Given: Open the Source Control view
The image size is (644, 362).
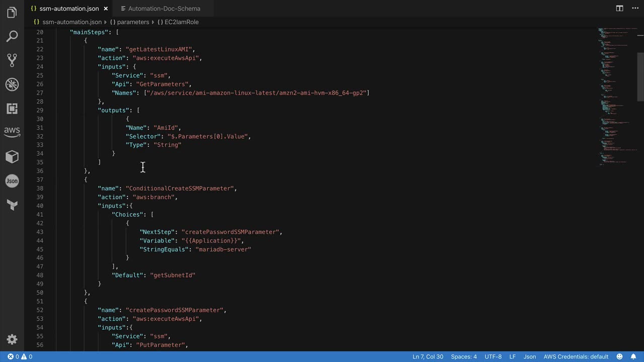Looking at the screenshot, I should tap(12, 60).
